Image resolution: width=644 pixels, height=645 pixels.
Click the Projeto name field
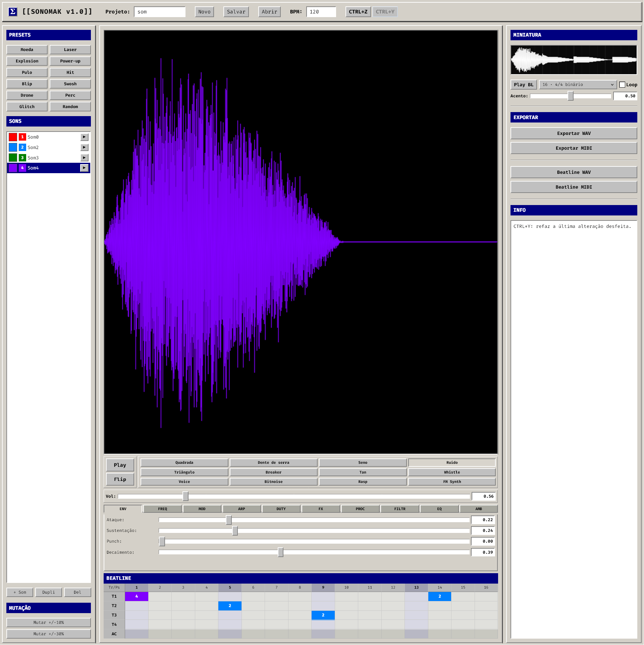coord(160,12)
